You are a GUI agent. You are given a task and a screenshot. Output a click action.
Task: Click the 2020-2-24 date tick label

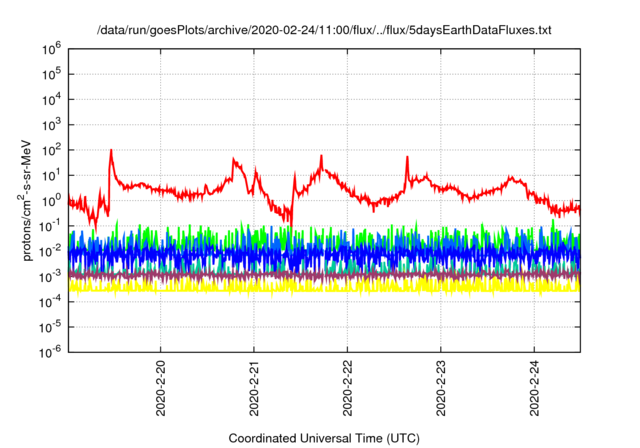534,388
